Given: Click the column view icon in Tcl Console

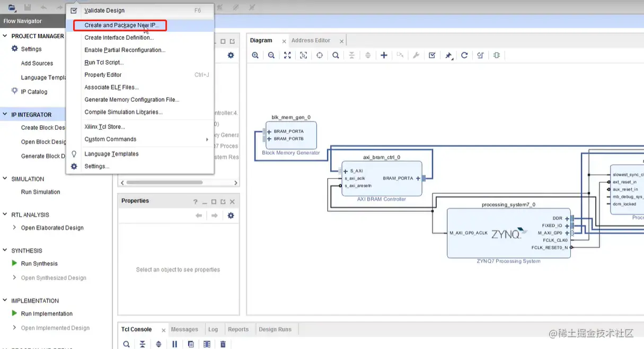Looking at the screenshot, I should point(207,344).
